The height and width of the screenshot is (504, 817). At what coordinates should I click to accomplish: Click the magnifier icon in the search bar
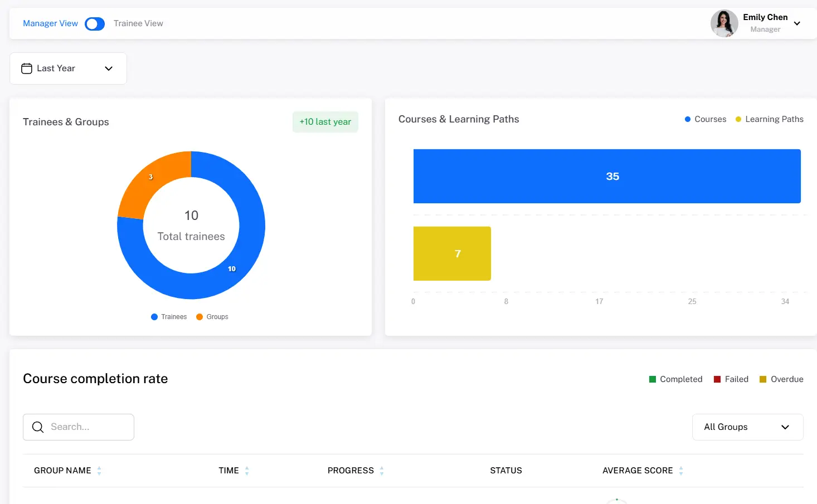pos(37,427)
